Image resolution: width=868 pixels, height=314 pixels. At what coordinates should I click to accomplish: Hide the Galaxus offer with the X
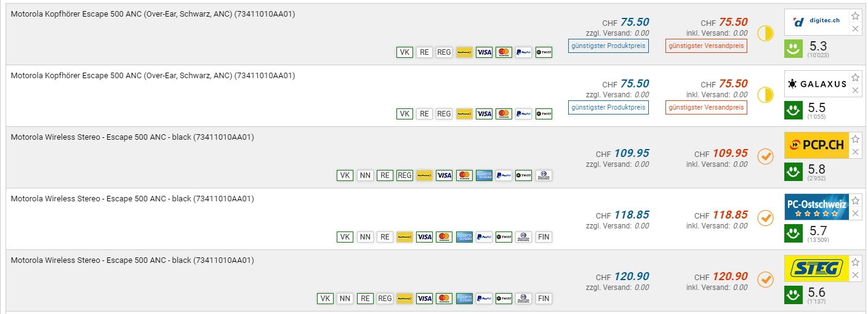[855, 91]
